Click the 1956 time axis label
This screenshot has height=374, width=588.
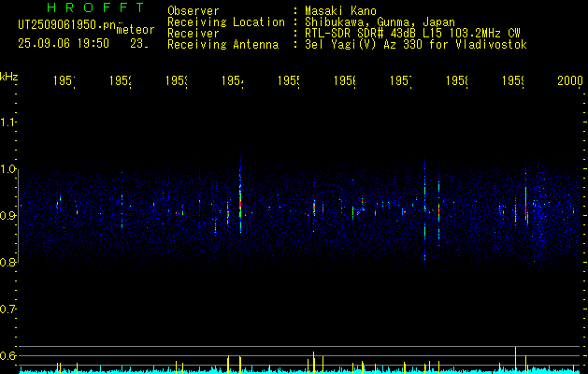[x=345, y=81]
